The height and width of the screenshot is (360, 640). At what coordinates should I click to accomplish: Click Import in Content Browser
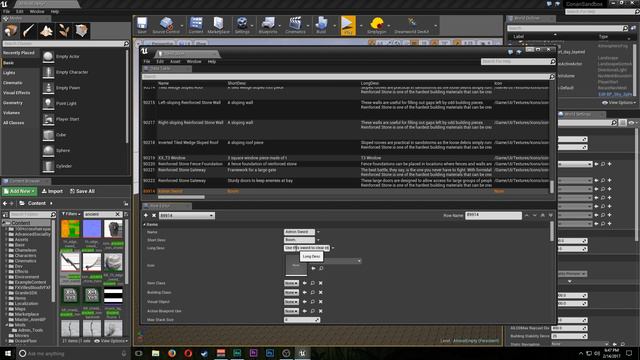(52, 191)
